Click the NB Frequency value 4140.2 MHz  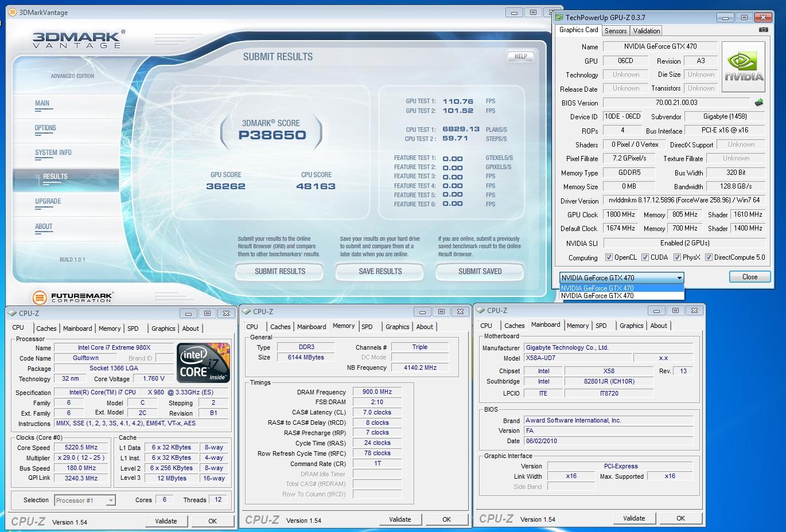click(420, 367)
